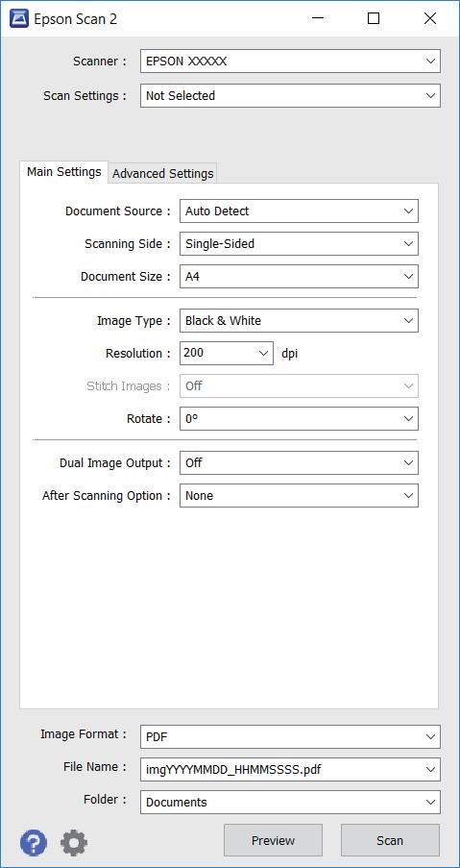
Task: Open the Resolution combo box
Action: (227, 353)
